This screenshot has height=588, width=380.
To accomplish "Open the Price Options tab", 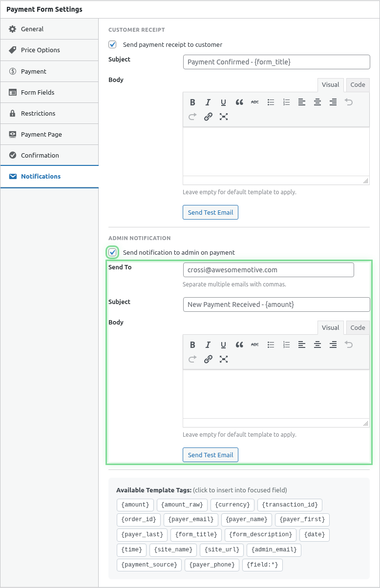I will [49, 50].
